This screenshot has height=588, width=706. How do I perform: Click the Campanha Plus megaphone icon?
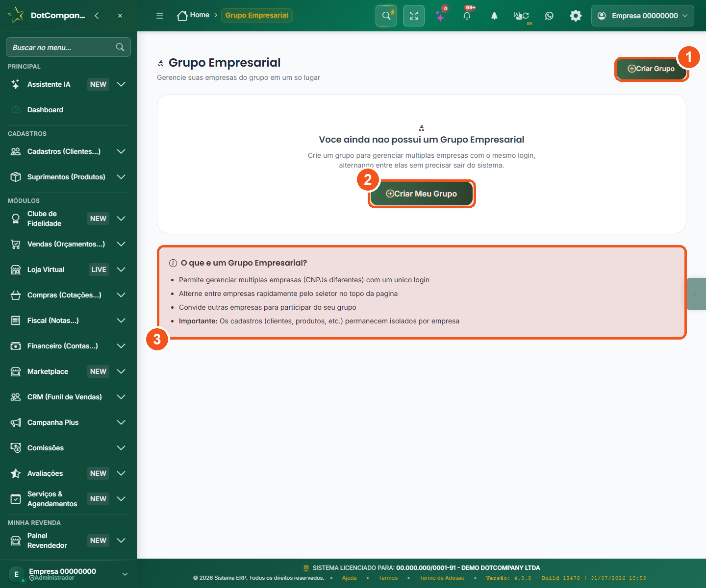click(16, 422)
